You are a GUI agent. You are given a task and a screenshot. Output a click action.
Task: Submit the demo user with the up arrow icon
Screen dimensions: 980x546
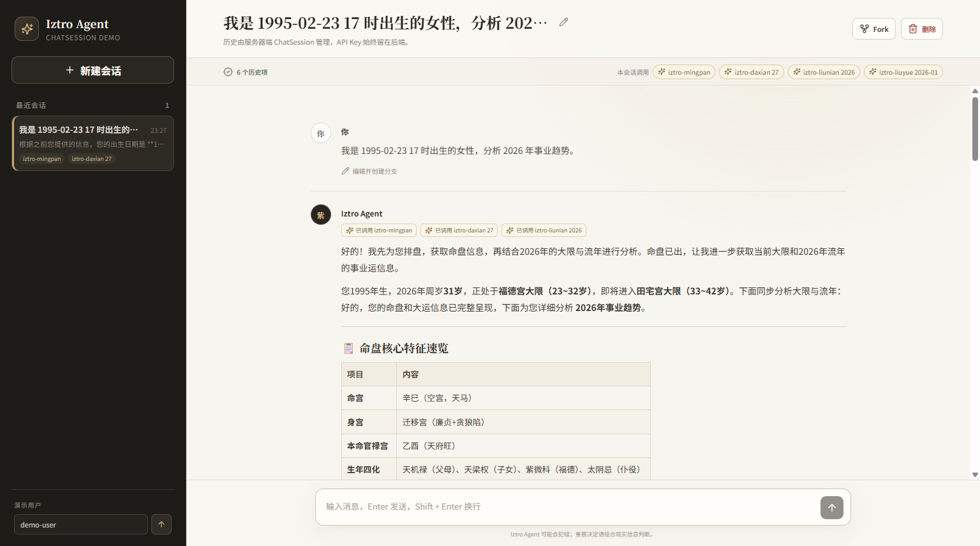[161, 524]
